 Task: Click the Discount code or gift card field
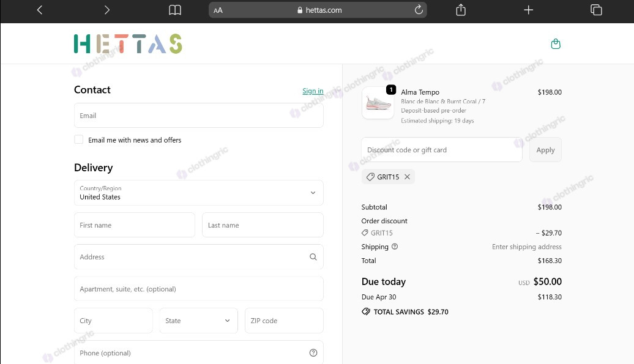[442, 150]
